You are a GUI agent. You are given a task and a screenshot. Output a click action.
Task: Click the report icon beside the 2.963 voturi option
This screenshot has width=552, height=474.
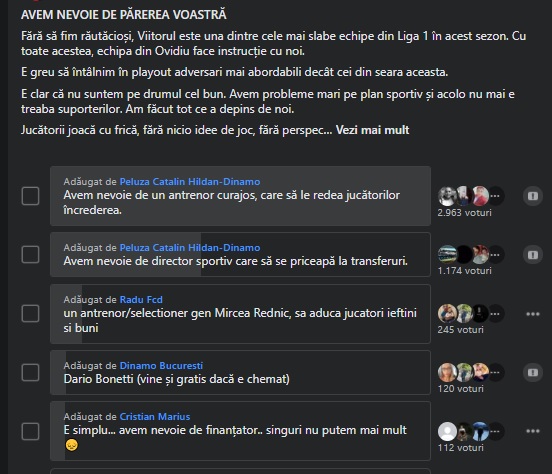pos(533,196)
